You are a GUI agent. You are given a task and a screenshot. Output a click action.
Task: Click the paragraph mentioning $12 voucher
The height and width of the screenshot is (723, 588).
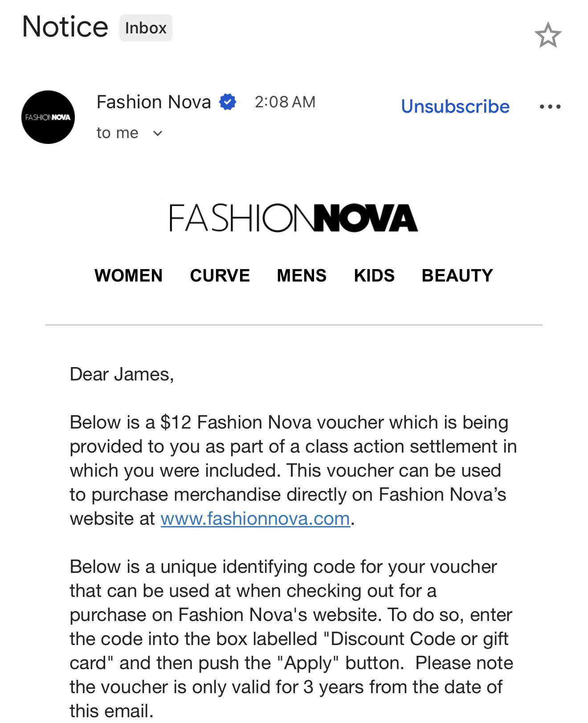(x=293, y=470)
